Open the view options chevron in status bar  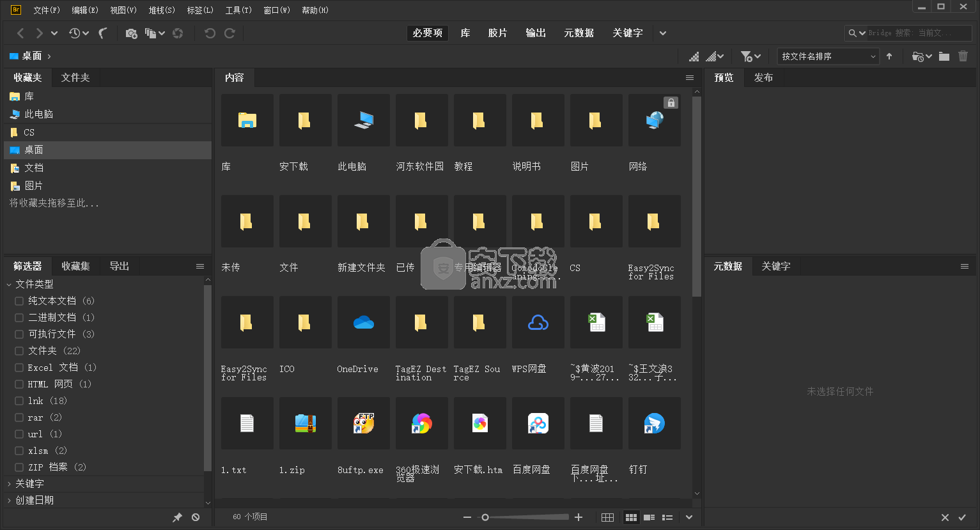[x=689, y=517]
